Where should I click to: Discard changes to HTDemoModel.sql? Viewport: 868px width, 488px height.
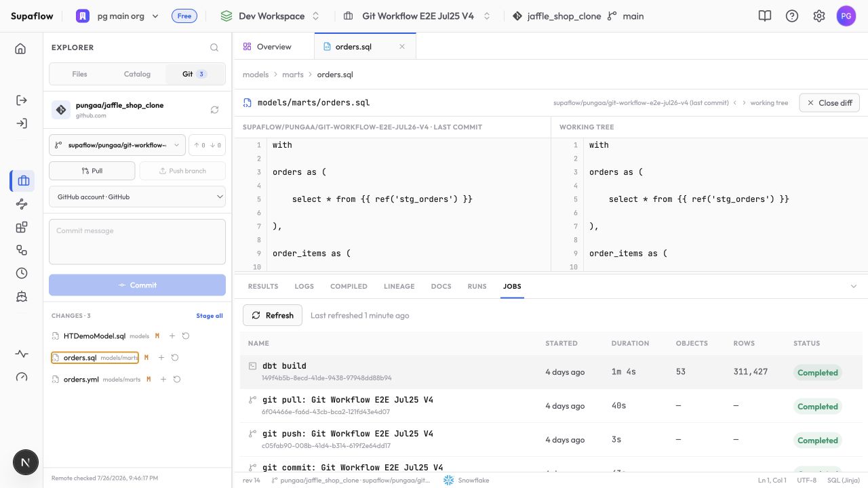pyautogui.click(x=186, y=336)
